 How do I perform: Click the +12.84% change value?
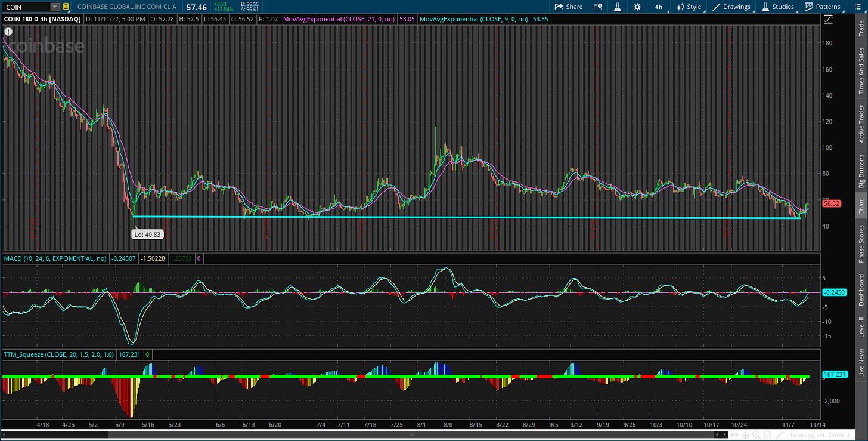click(224, 10)
